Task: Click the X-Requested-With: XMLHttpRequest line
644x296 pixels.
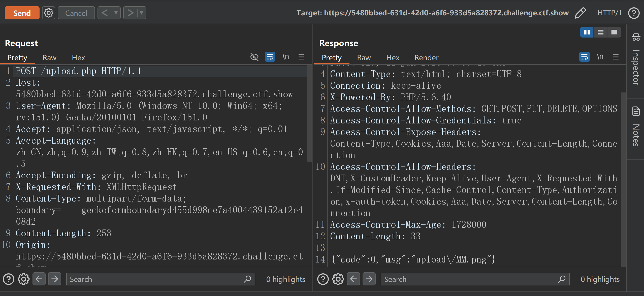Action: (x=96, y=187)
